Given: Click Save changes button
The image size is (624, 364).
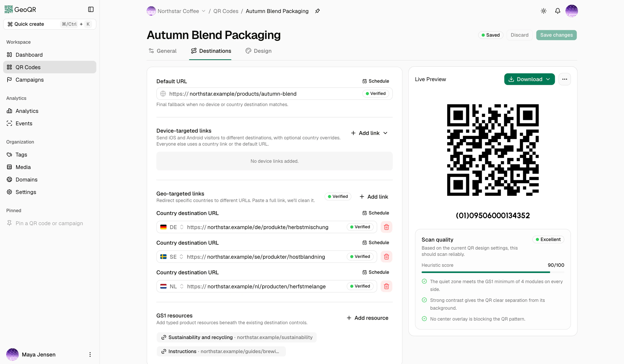Looking at the screenshot, I should click(556, 35).
